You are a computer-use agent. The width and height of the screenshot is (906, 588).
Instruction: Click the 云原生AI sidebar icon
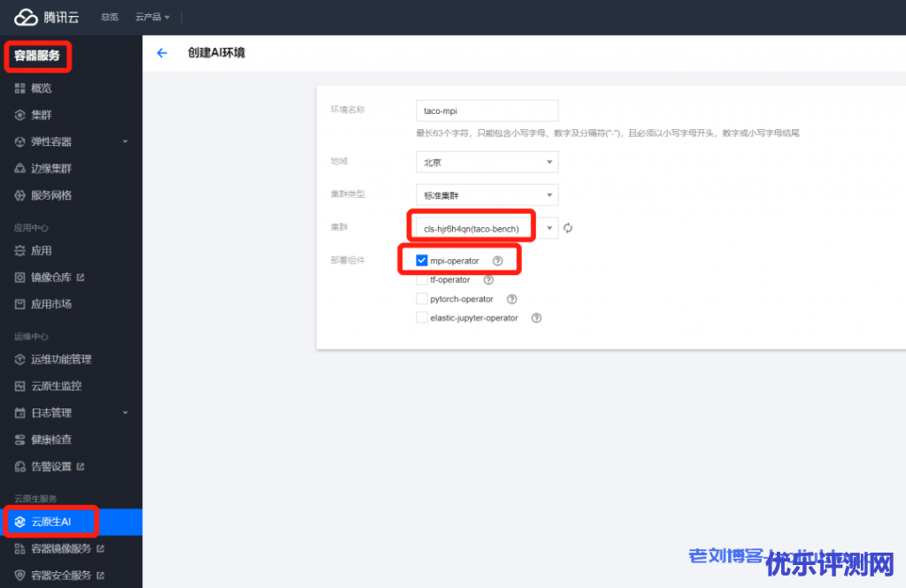[19, 522]
